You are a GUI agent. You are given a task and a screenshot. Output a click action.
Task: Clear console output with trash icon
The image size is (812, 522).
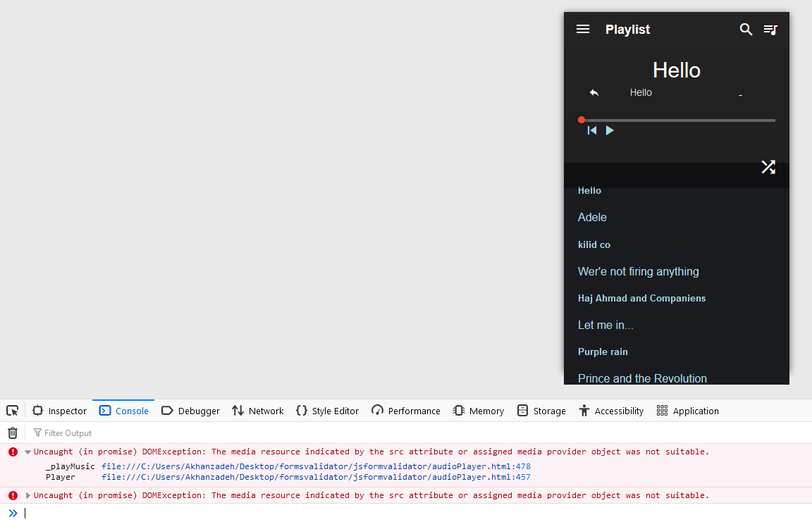point(13,433)
